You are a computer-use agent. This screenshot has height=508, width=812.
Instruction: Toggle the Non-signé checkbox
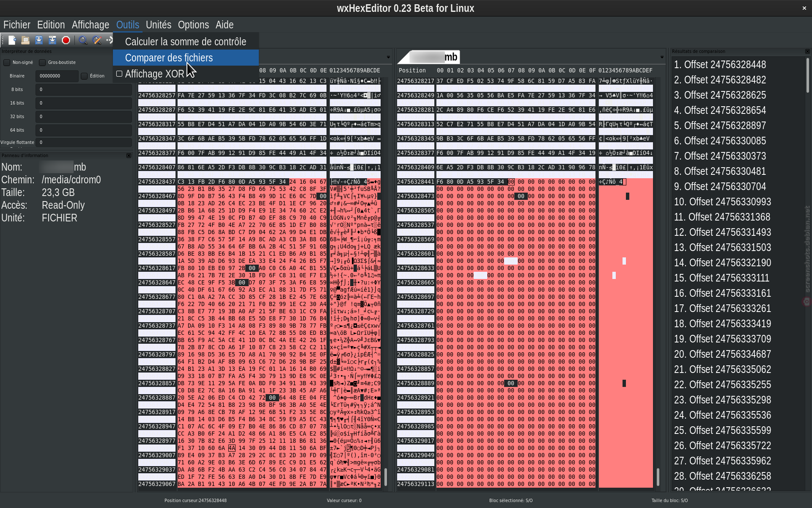tap(7, 63)
